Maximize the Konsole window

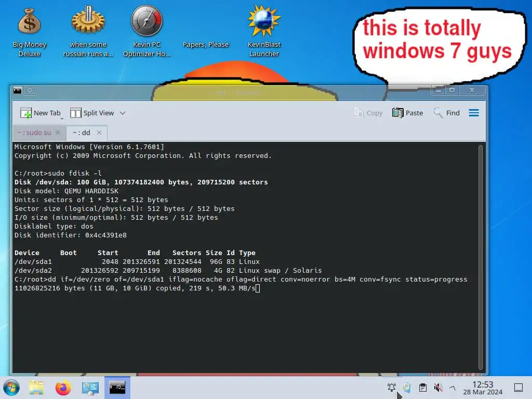tap(451, 90)
